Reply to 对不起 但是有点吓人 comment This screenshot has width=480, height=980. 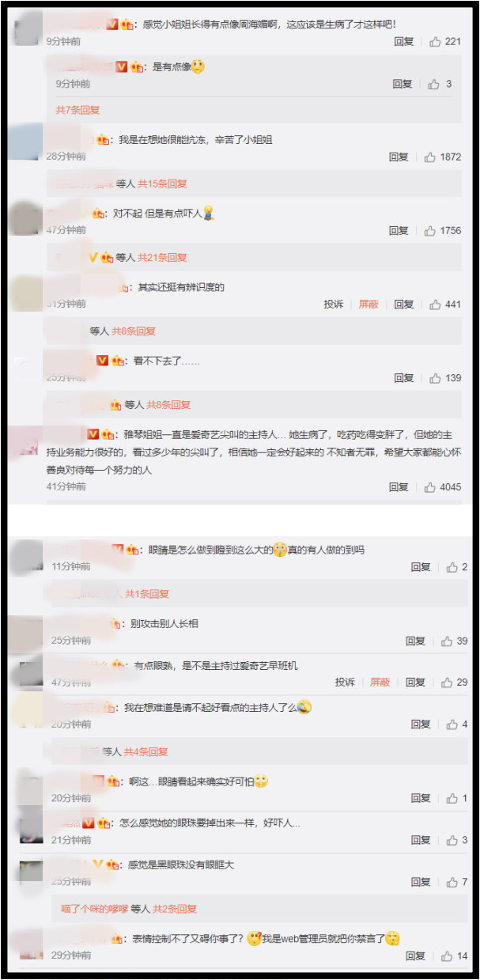(x=399, y=231)
